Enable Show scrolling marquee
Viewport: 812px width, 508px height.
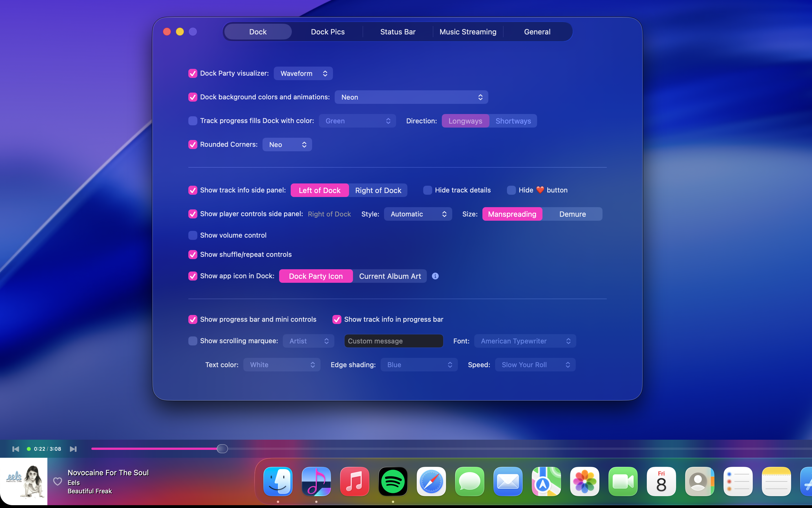coord(193,341)
